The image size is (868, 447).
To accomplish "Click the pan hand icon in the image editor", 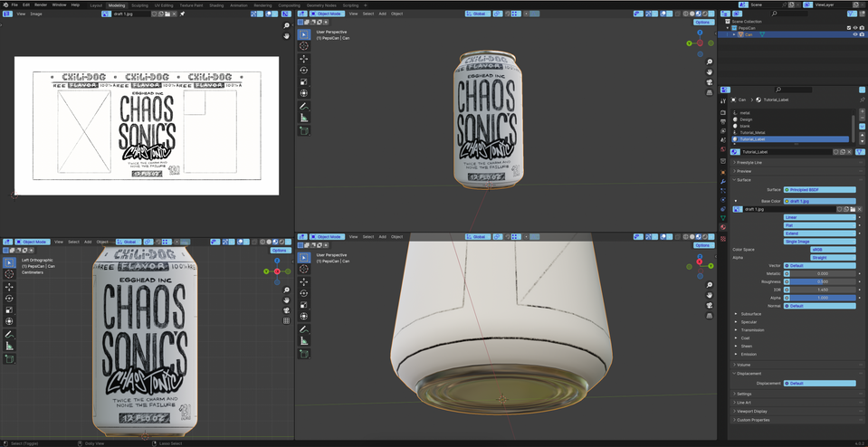I will 286,36.
